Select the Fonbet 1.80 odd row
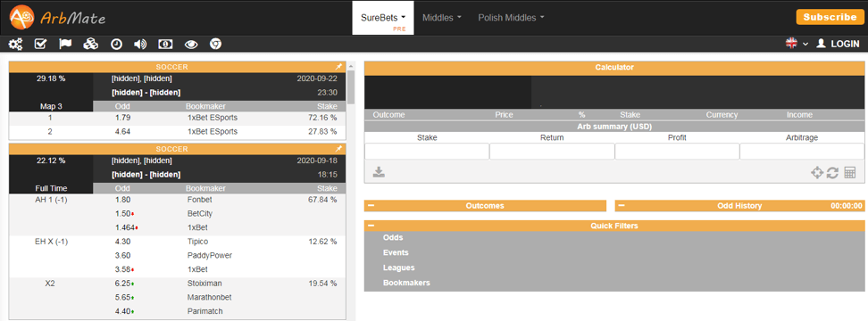The width and height of the screenshot is (868, 321). pyautogui.click(x=177, y=200)
